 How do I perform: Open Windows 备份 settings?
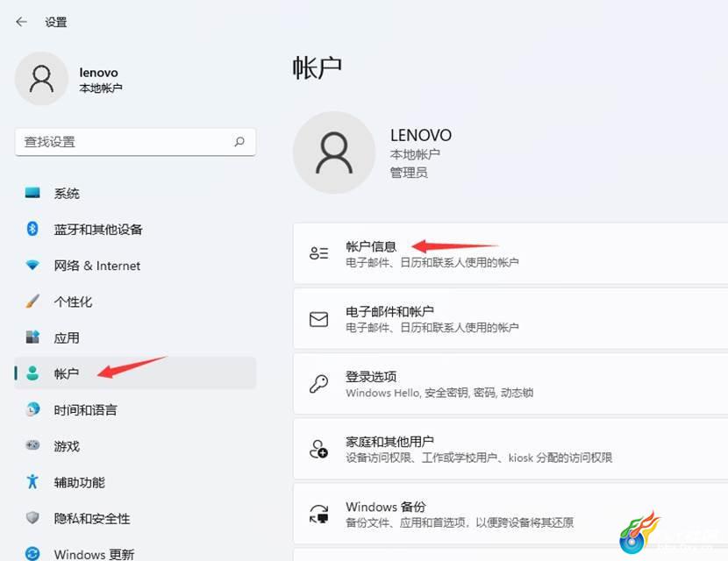[x=510, y=514]
